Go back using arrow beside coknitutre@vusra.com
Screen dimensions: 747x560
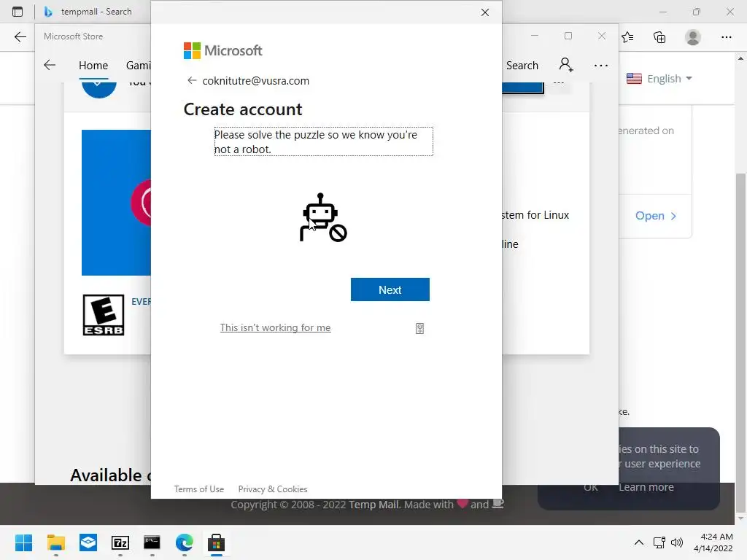click(192, 80)
